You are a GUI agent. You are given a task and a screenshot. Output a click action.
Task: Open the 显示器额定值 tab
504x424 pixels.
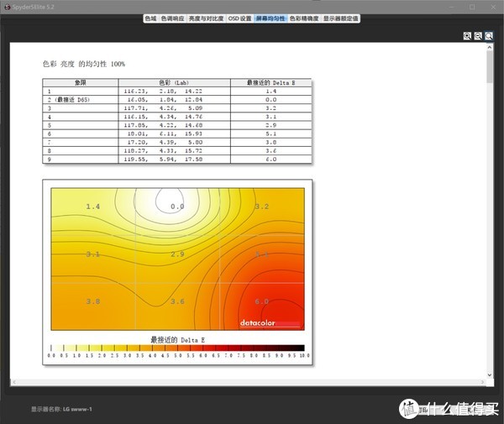point(341,18)
